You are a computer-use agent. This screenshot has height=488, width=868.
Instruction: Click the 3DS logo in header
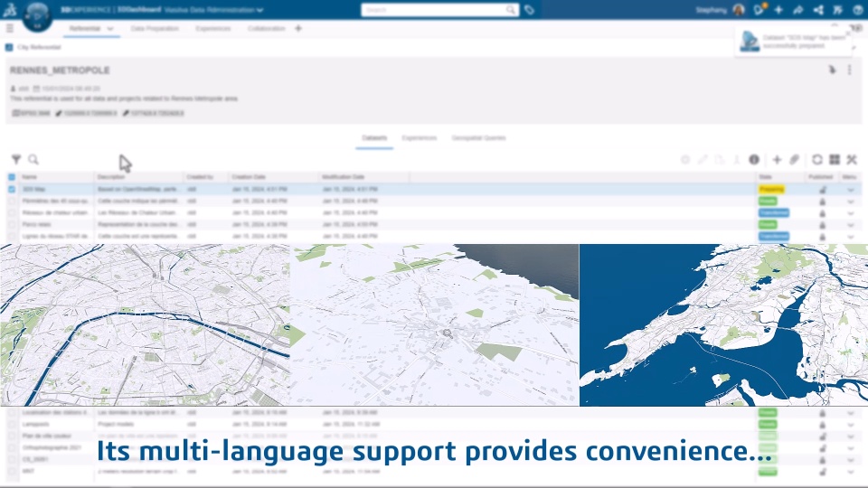point(11,9)
